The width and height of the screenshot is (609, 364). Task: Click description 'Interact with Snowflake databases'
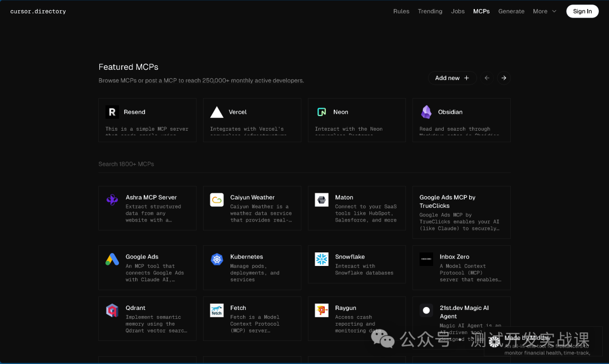point(364,270)
